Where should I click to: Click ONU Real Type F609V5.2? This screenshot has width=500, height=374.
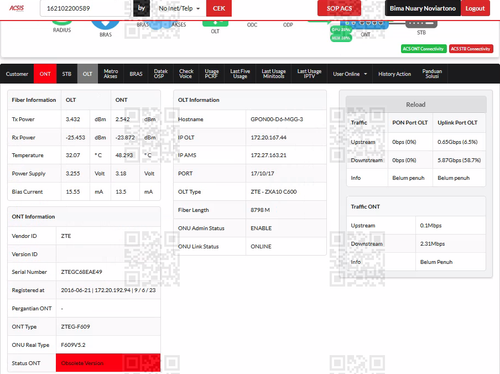click(73, 345)
